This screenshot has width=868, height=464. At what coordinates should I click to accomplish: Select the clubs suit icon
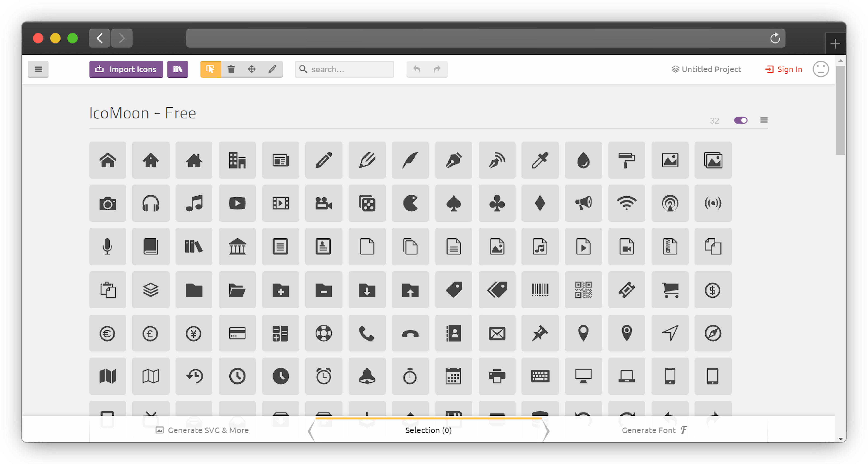(497, 203)
